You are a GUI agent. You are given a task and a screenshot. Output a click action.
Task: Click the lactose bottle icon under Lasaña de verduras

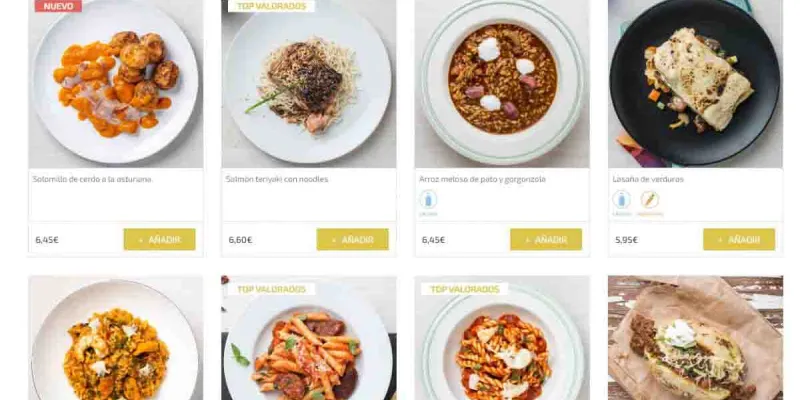click(x=621, y=199)
